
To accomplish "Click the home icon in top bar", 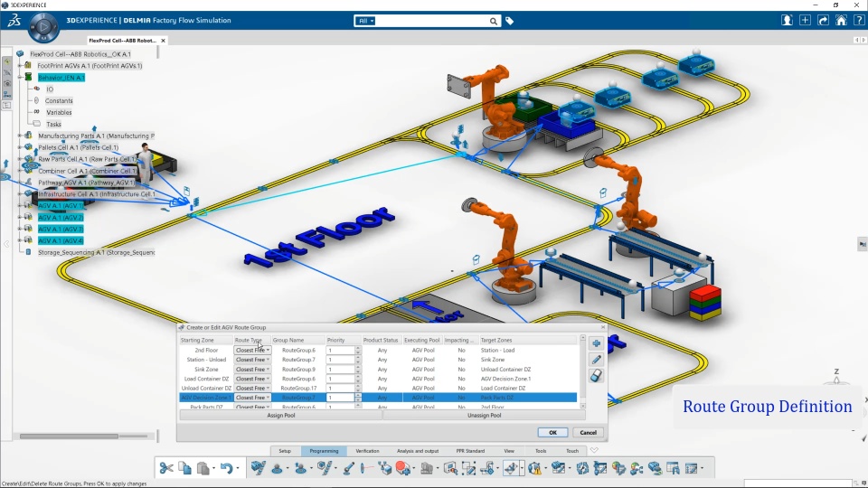I will [841, 21].
